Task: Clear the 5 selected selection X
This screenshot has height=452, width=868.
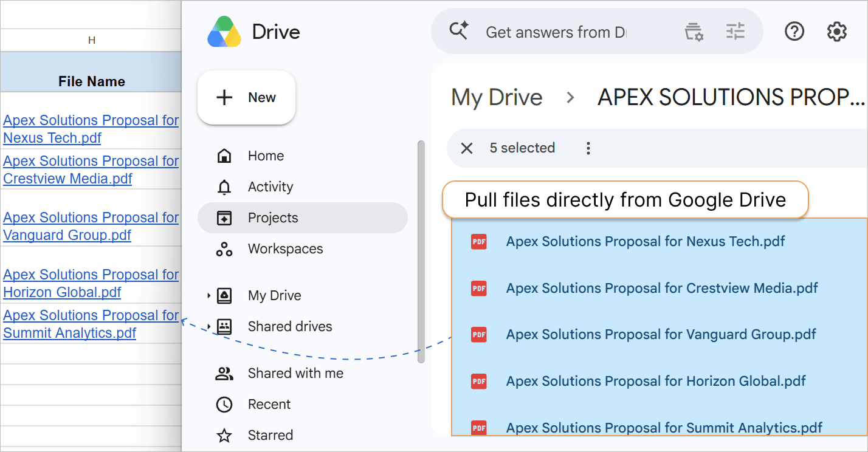Action: [467, 148]
